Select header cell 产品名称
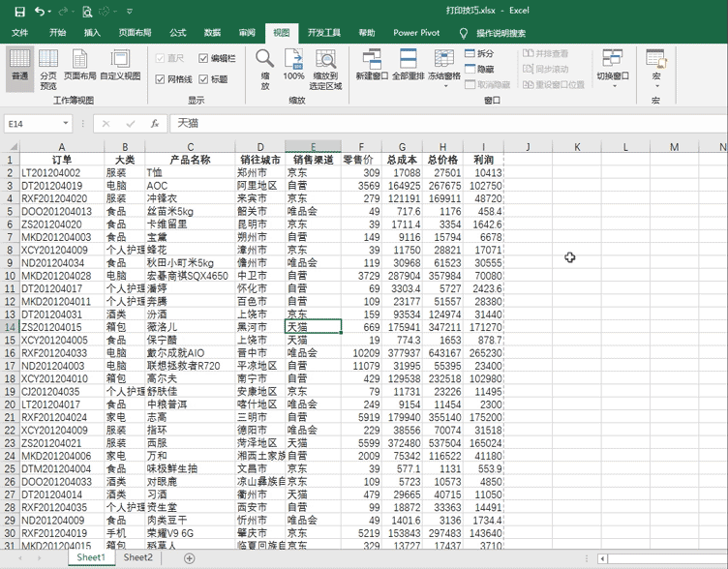Image resolution: width=728 pixels, height=569 pixels. [190, 160]
